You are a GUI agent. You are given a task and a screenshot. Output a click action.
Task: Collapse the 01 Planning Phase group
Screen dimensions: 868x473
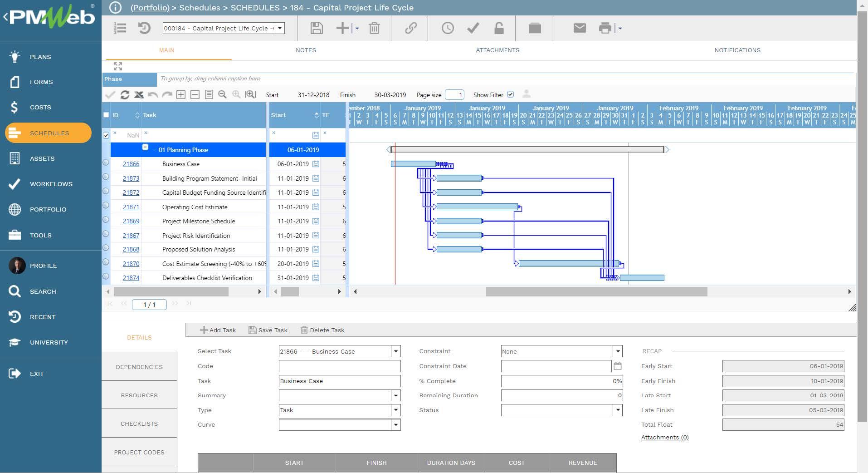coord(145,147)
